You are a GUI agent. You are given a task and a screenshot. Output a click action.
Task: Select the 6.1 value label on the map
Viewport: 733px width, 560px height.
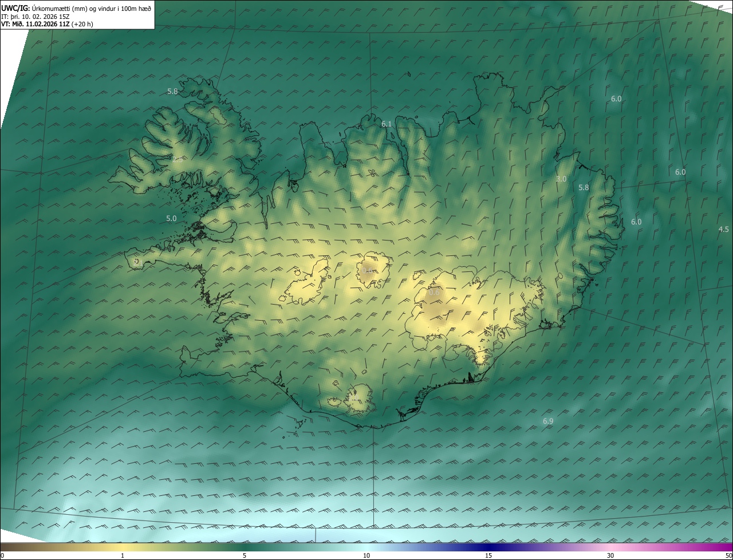point(387,124)
